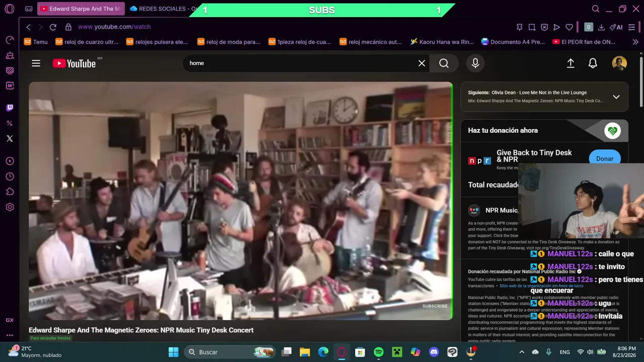Open the weather widget showing 21°C
Screen dimensions: 644x362
[x=34, y=351]
